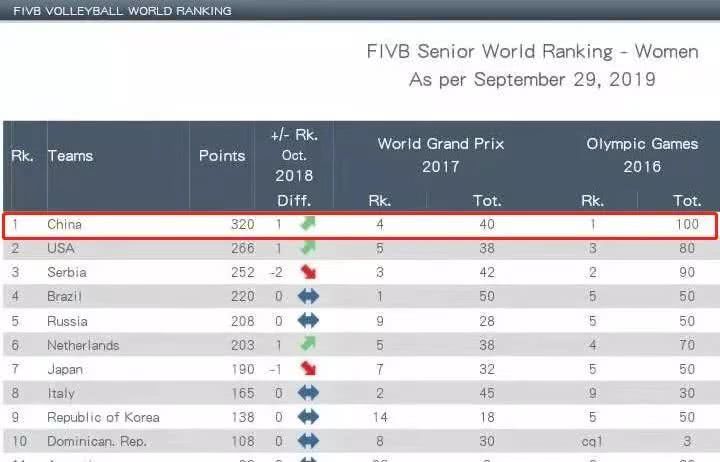This screenshot has width=720, height=462.
Task: Click the Rk. column header
Action: 20,156
